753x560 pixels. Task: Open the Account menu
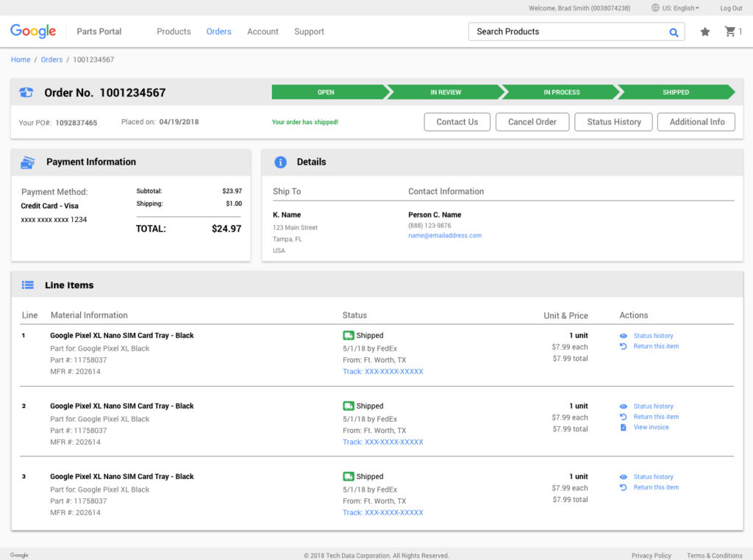263,32
